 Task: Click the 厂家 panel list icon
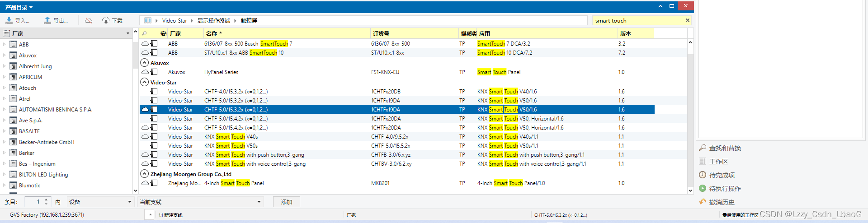tap(6, 33)
